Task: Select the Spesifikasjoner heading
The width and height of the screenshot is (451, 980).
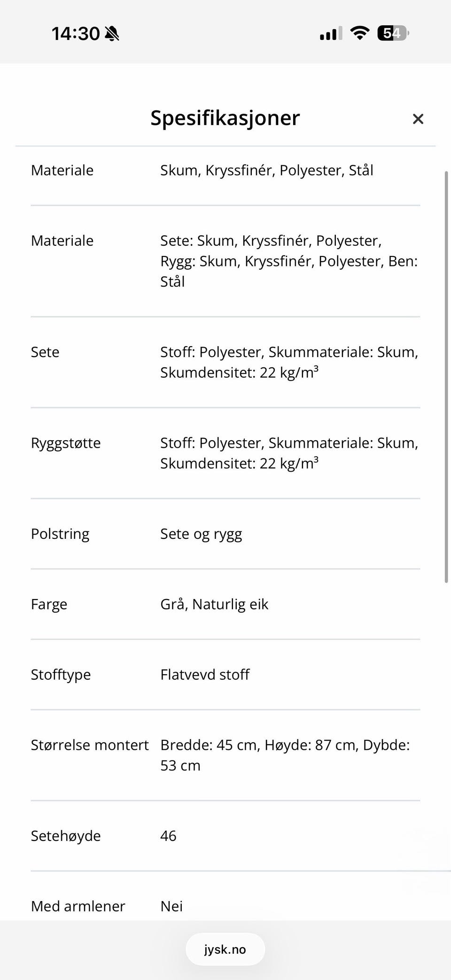Action: (x=225, y=118)
